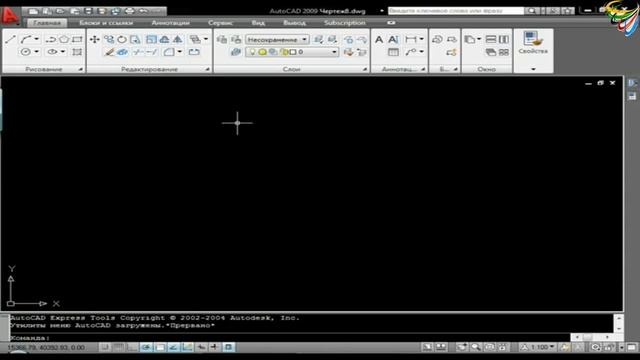Select the Circle drawing tool
Image resolution: width=640 pixels, height=360 pixels.
25,52
